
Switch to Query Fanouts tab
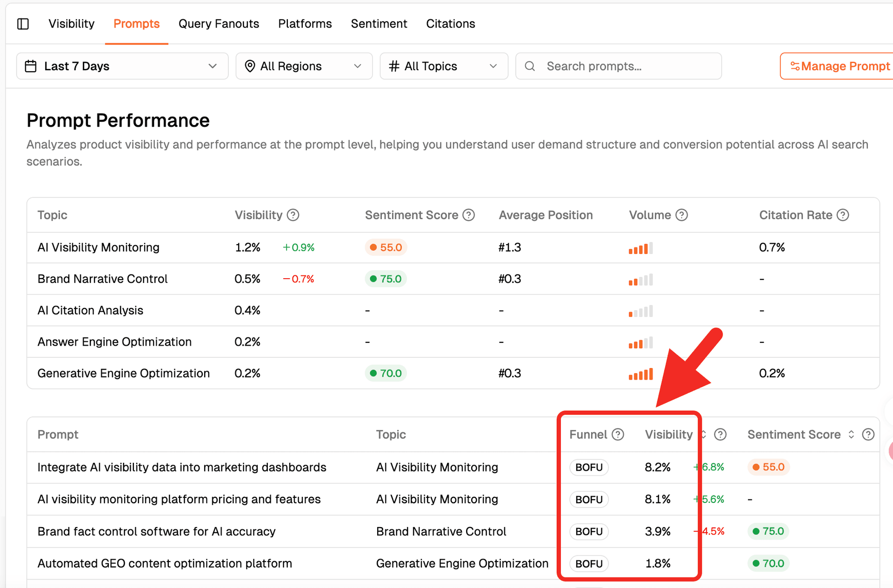[x=219, y=24]
